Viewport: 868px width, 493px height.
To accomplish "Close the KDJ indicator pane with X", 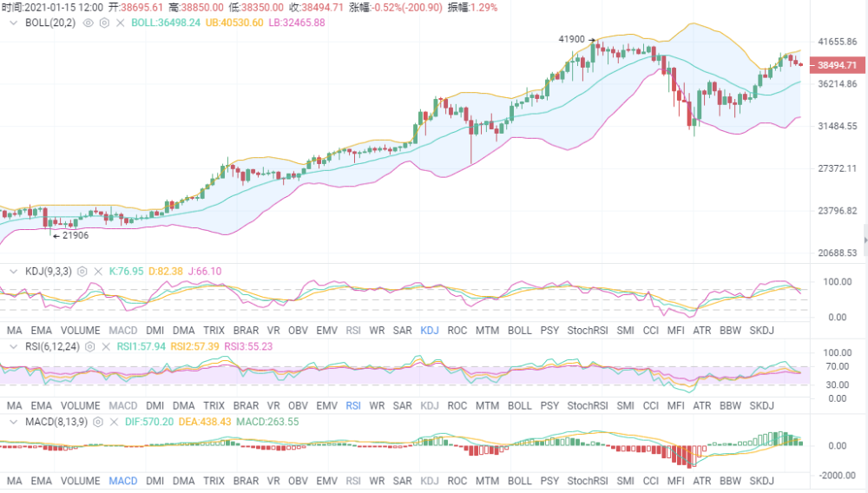I will 98,271.
